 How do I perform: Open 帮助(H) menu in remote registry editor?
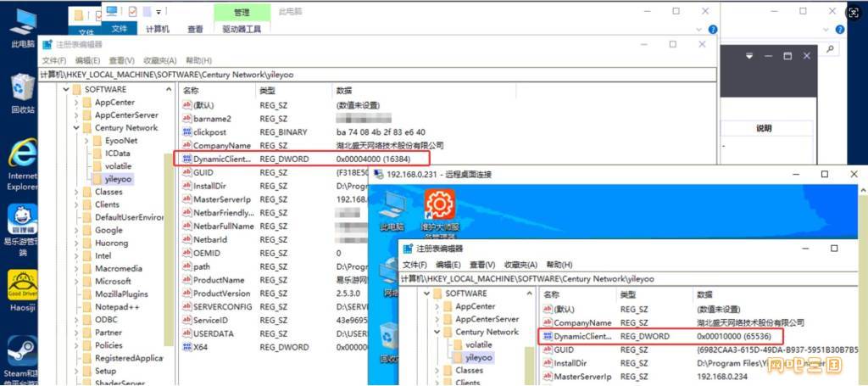pyautogui.click(x=559, y=265)
